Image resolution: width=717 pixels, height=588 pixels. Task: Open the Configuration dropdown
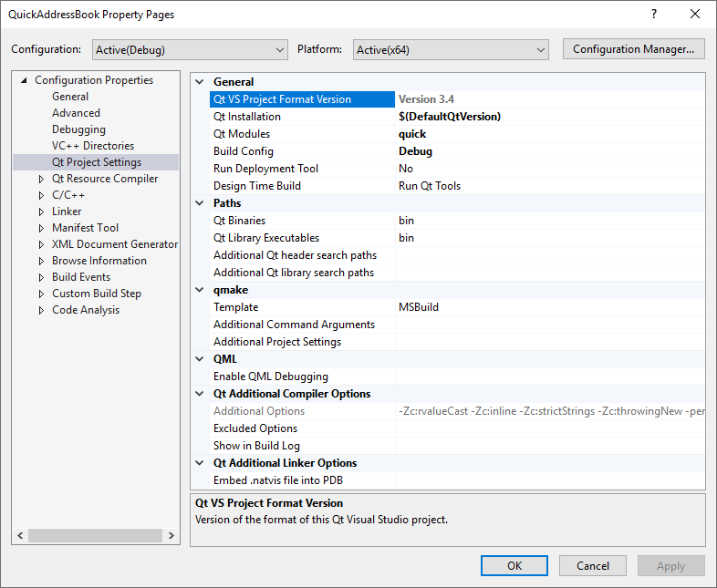pos(190,49)
